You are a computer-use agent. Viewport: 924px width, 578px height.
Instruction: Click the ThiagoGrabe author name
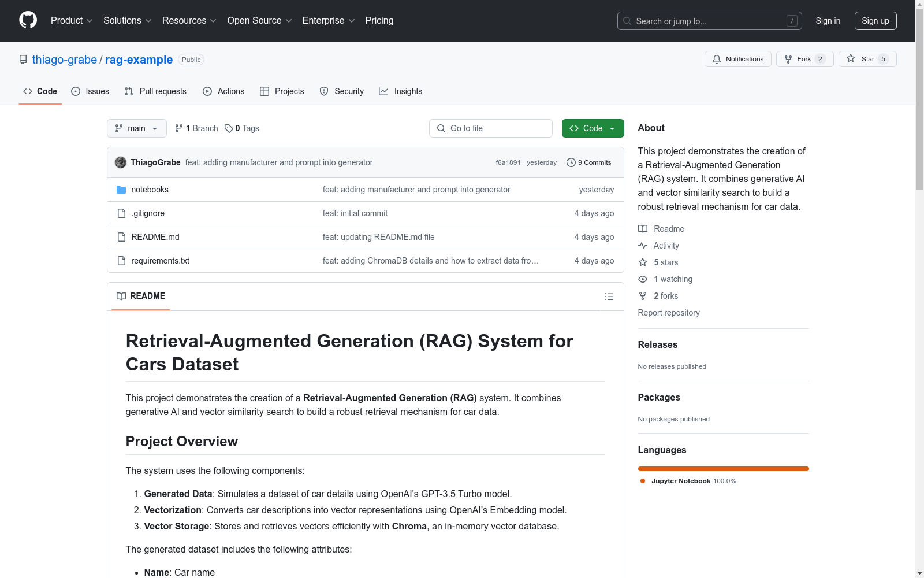(x=155, y=162)
